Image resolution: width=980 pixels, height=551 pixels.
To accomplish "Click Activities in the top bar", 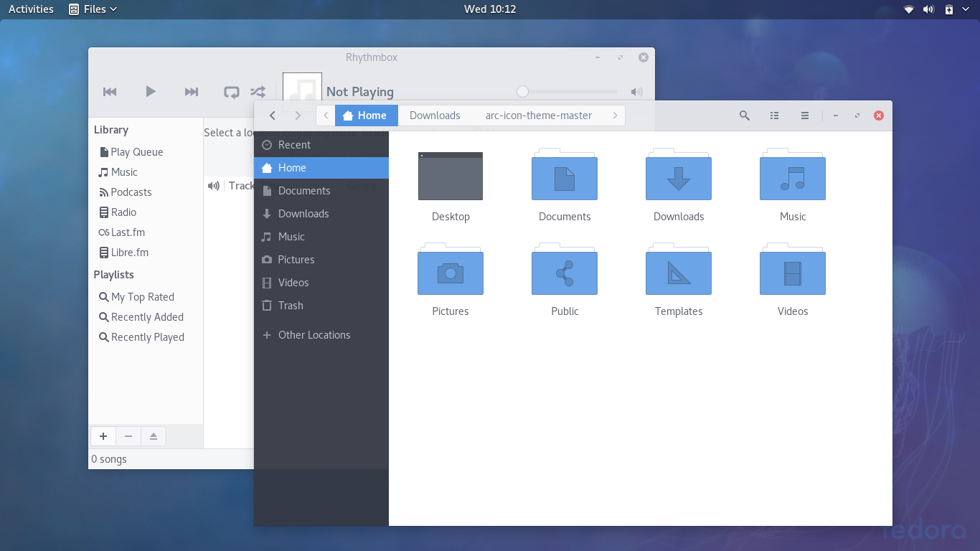I will (x=31, y=9).
